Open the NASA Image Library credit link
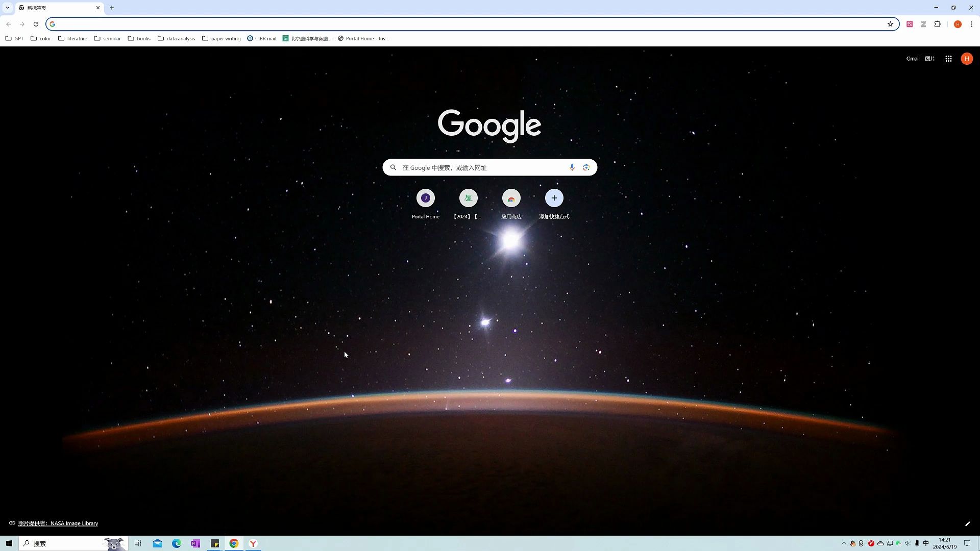Image resolution: width=980 pixels, height=551 pixels. 58,523
